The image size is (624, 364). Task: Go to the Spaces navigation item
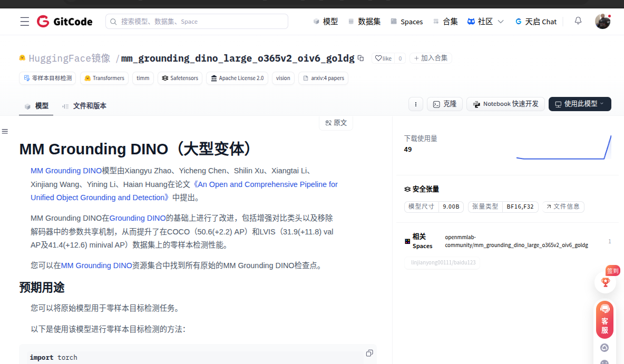point(407,22)
